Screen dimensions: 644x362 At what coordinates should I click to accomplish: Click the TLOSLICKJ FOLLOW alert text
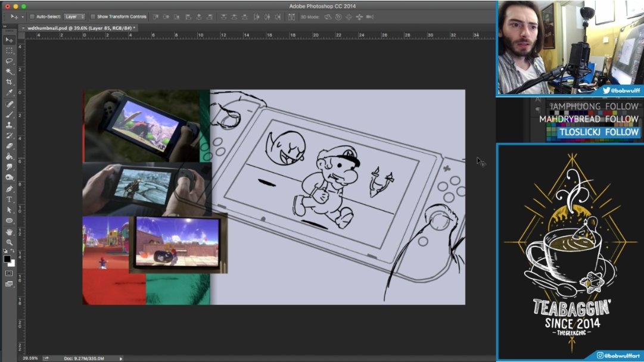tap(599, 132)
